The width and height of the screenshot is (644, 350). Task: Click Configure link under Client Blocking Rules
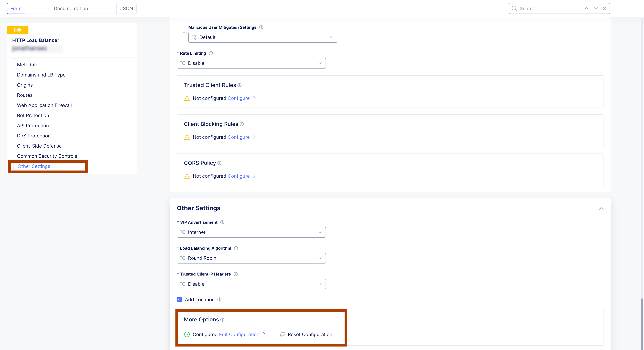tap(239, 137)
